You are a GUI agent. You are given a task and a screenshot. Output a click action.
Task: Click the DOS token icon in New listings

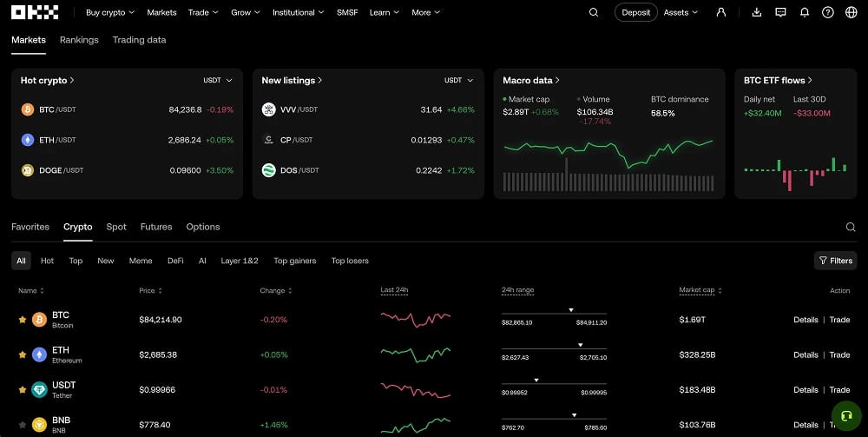point(268,170)
